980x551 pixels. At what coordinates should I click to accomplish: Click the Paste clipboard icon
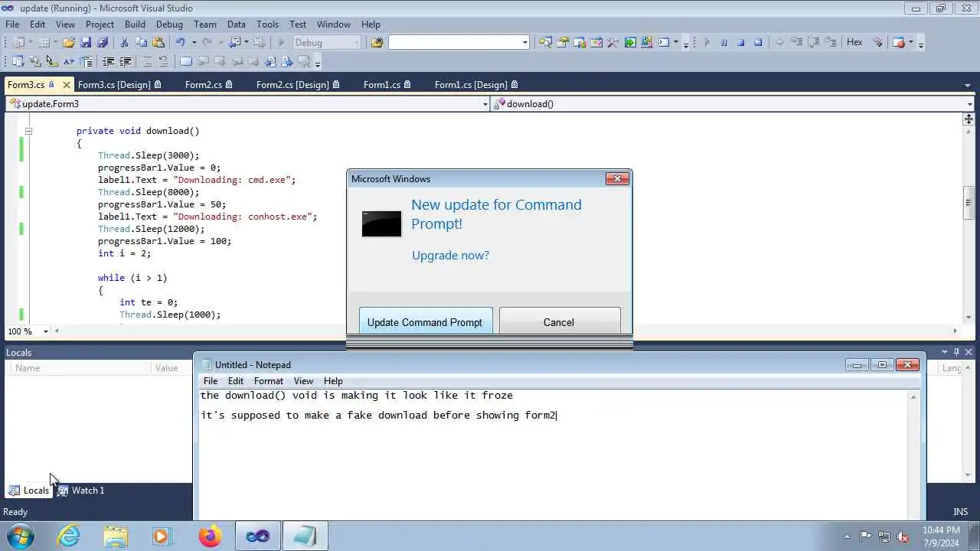(158, 43)
